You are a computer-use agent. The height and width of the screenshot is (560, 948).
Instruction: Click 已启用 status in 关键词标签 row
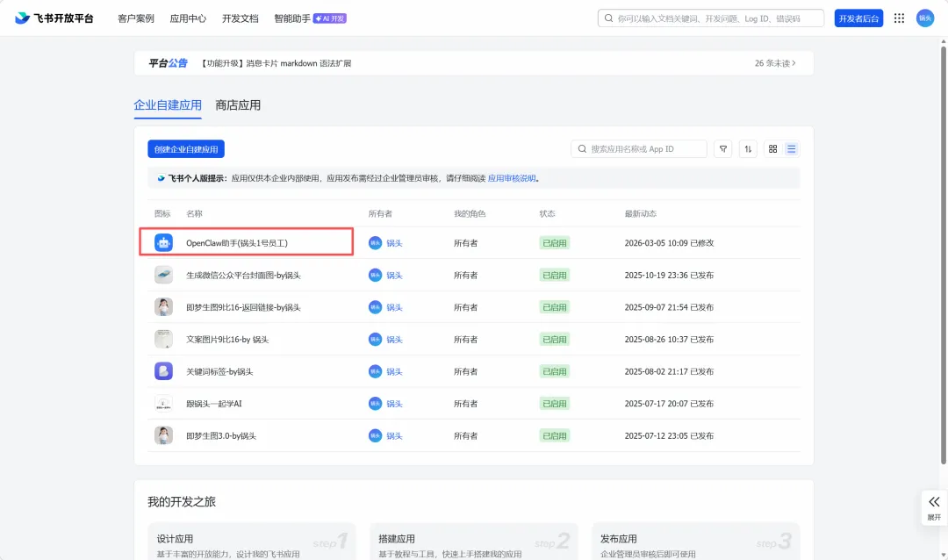pos(555,371)
